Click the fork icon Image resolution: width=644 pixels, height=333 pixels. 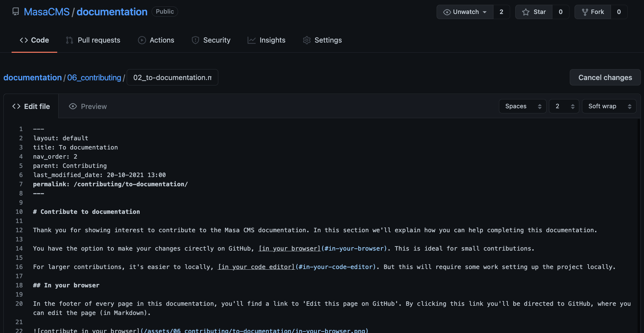[x=585, y=12]
